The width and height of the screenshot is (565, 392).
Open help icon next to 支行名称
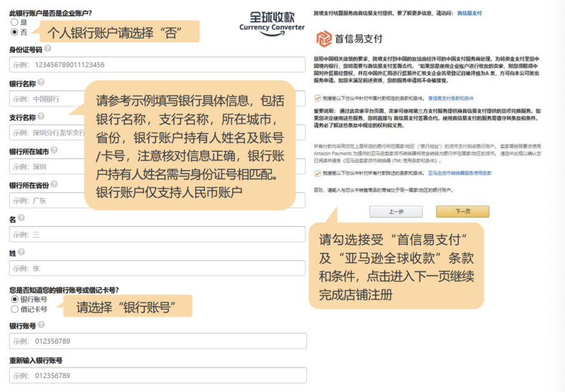(41, 116)
